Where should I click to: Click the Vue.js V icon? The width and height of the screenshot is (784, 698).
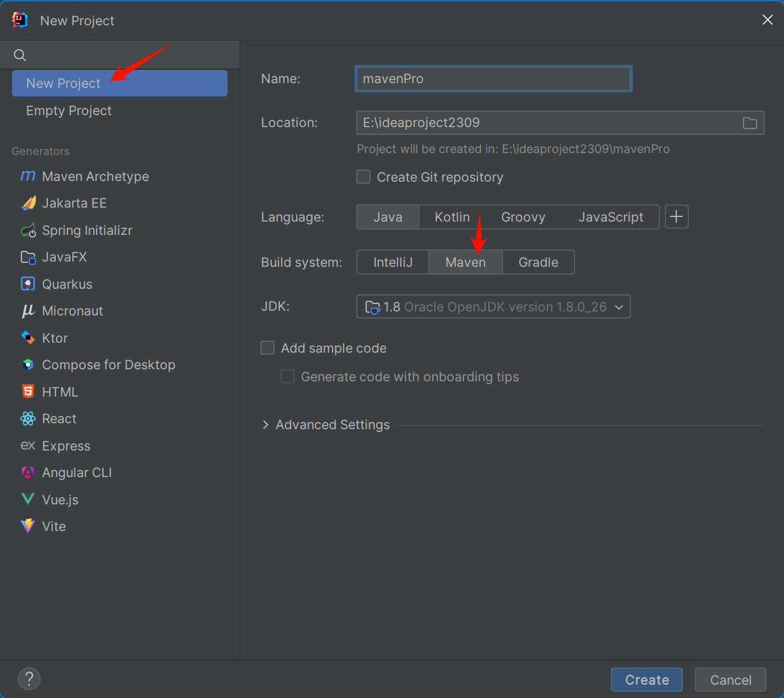28,499
